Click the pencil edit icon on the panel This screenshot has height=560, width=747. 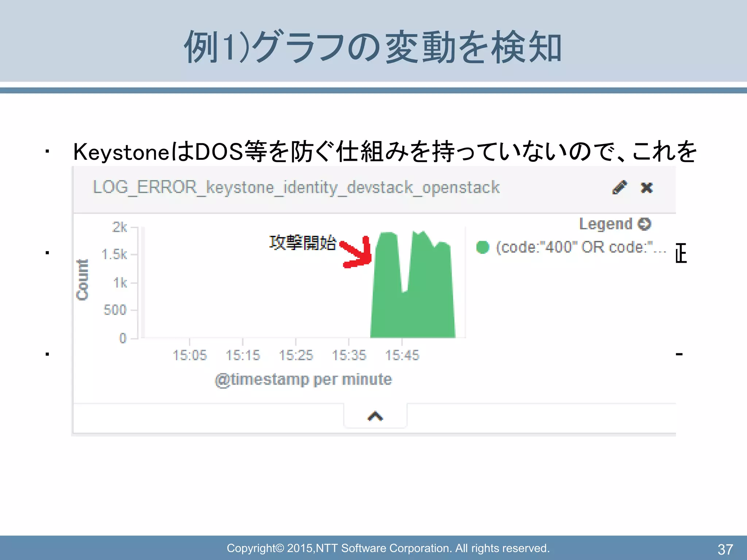619,187
